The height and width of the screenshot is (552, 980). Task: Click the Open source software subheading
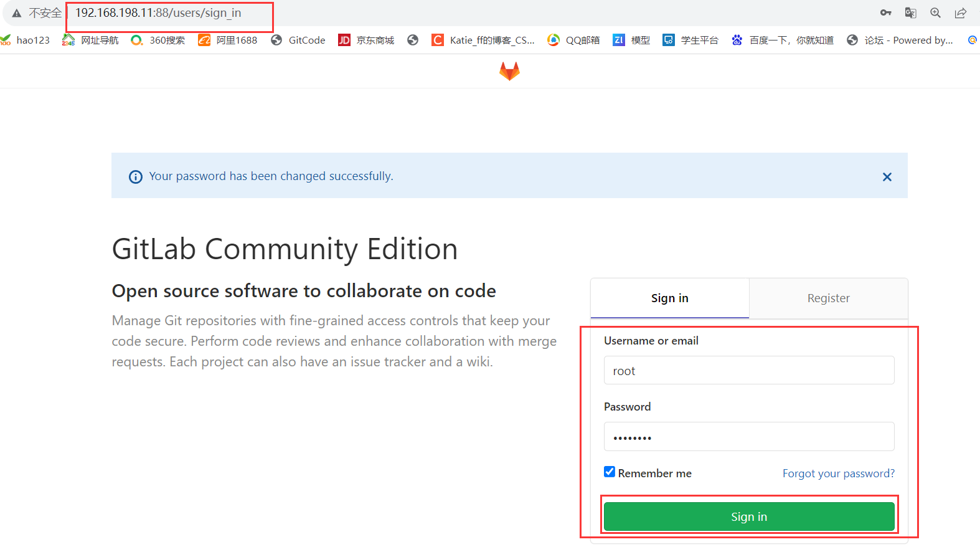coord(304,291)
